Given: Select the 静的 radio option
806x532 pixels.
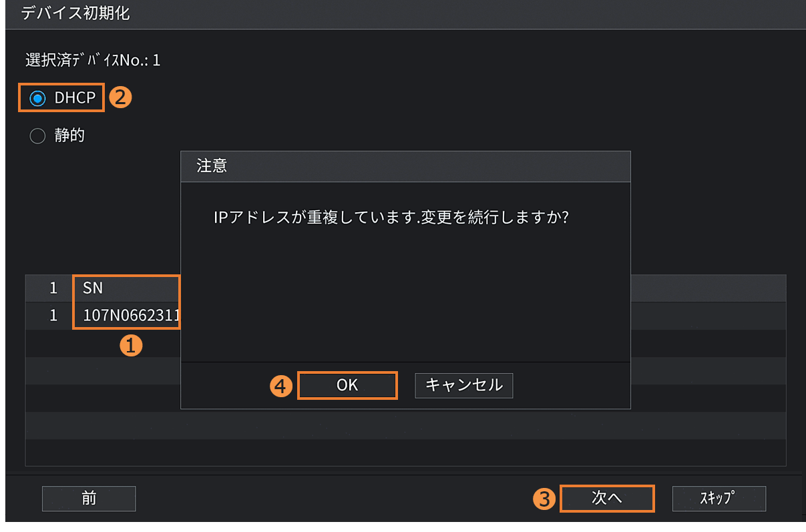Looking at the screenshot, I should pyautogui.click(x=38, y=136).
